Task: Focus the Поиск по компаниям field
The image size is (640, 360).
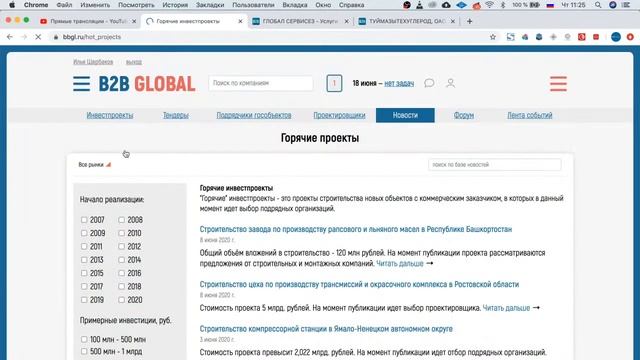Action: (x=261, y=83)
